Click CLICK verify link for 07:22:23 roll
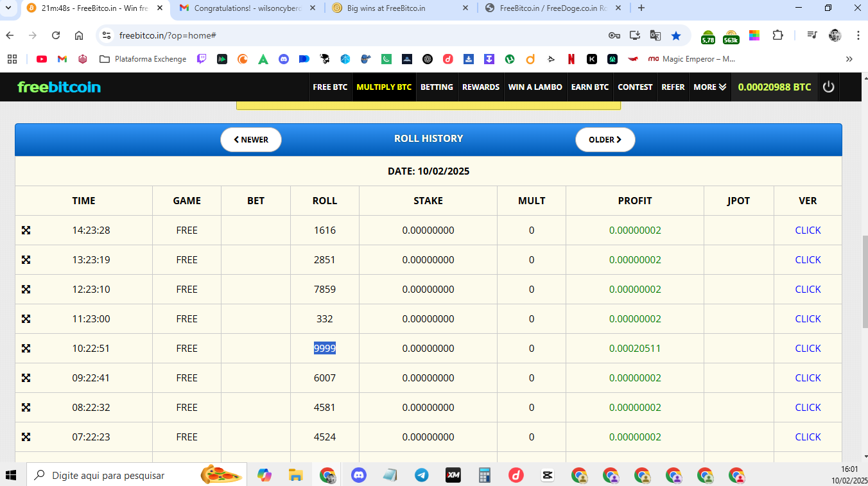 [x=808, y=437]
